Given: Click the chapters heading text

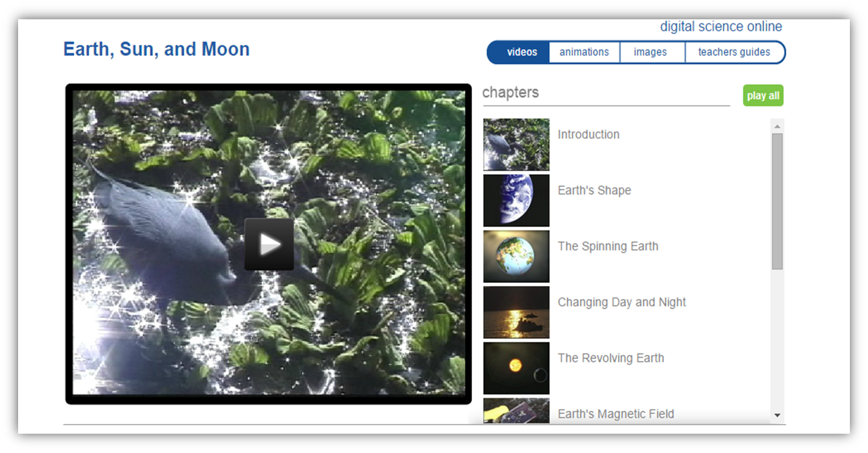Looking at the screenshot, I should (x=511, y=92).
